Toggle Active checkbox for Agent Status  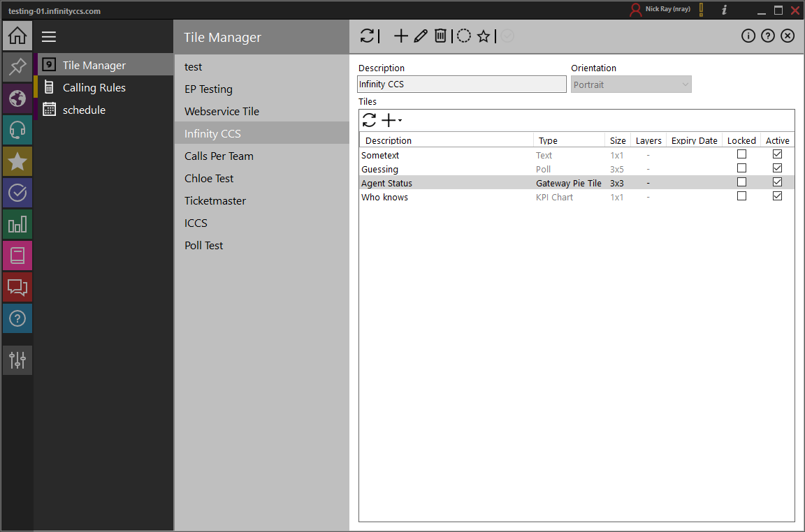[x=777, y=182]
